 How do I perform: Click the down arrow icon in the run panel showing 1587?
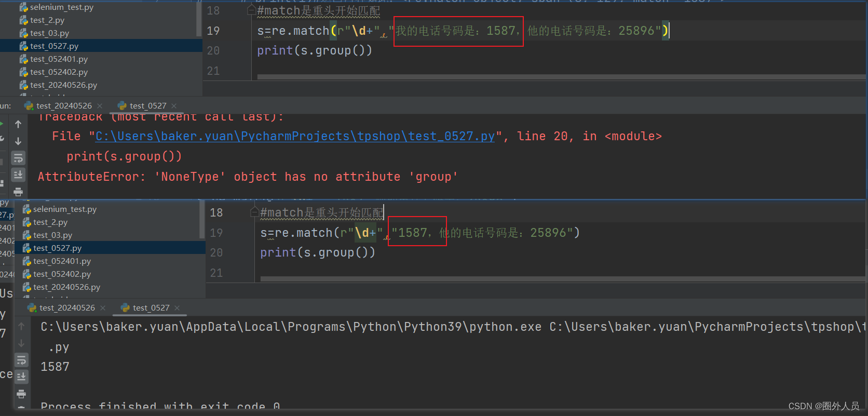pos(21,343)
